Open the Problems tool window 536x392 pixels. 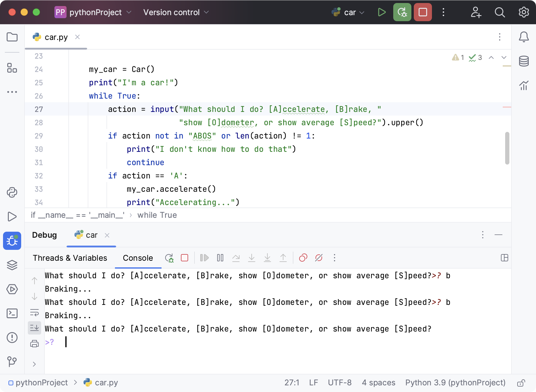[x=12, y=338]
